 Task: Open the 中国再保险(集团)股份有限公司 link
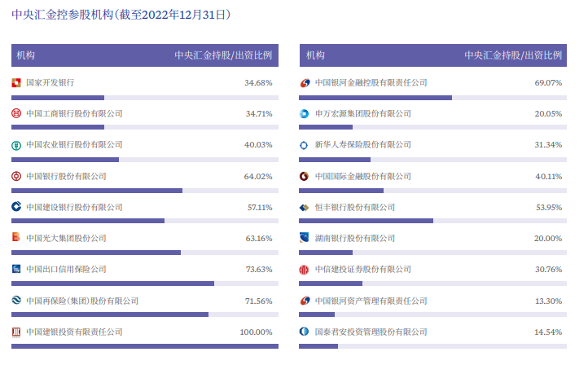point(82,301)
